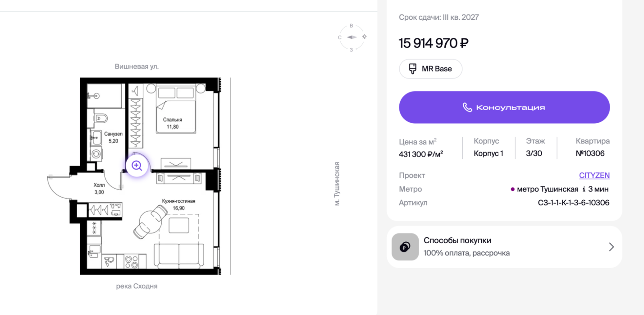Click the sun icon beside compass
644x315 pixels.
pos(364,37)
